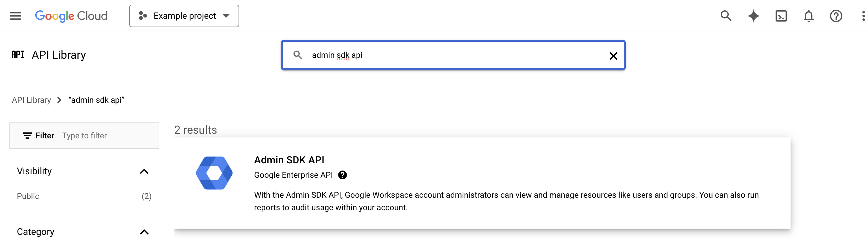Open the notifications bell
Viewport: 868px width, 238px height.
pyautogui.click(x=808, y=16)
